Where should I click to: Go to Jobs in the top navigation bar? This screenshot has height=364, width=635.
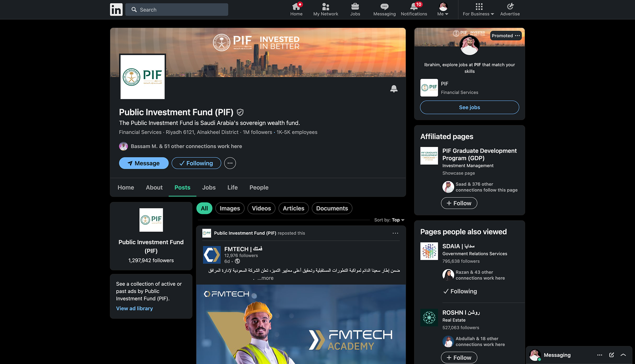[x=355, y=10]
